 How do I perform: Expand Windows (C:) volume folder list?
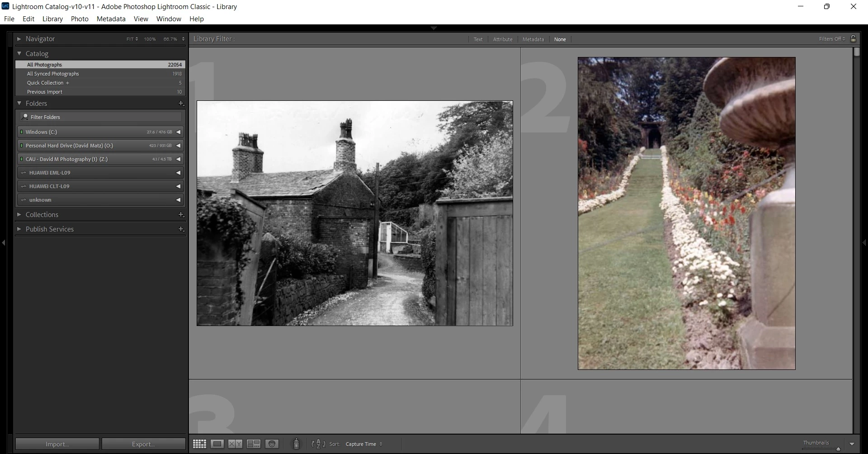[178, 132]
